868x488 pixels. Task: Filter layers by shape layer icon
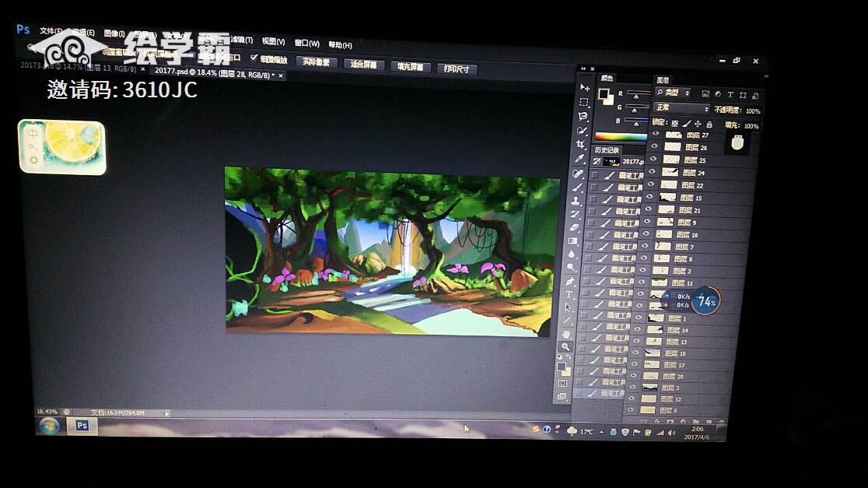pos(743,95)
